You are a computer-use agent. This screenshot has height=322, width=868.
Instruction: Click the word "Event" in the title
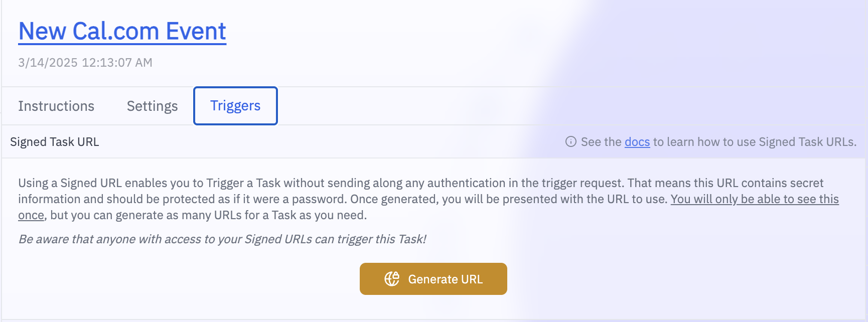196,32
